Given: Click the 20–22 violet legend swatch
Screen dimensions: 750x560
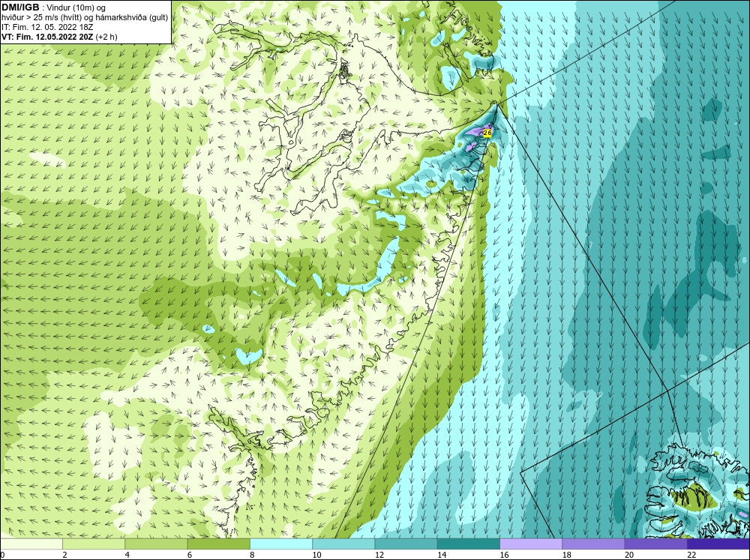Looking at the screenshot, I should pos(655,544).
